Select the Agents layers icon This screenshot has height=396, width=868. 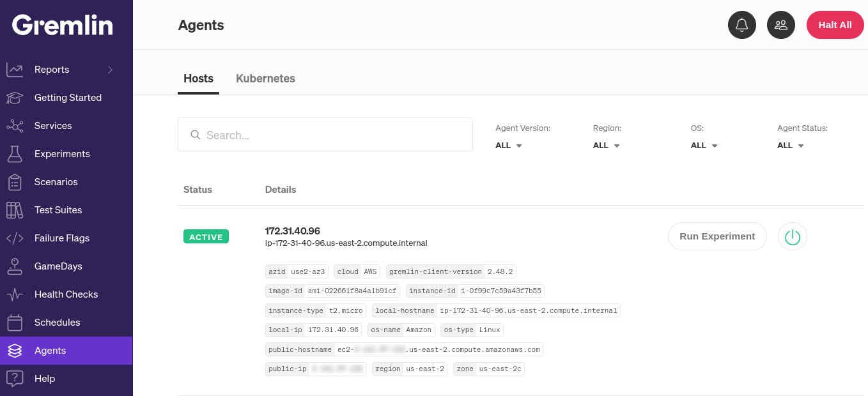[x=15, y=351]
